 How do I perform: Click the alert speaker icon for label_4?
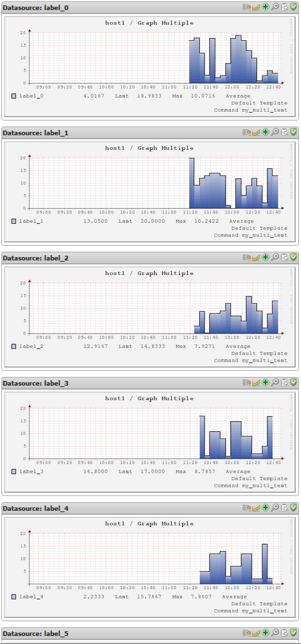[x=247, y=508]
